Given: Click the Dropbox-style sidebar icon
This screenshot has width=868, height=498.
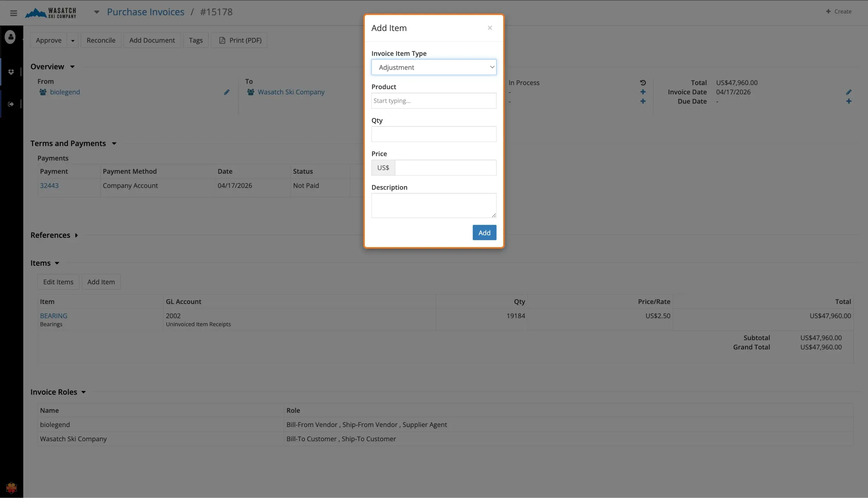Looking at the screenshot, I should tap(11, 72).
